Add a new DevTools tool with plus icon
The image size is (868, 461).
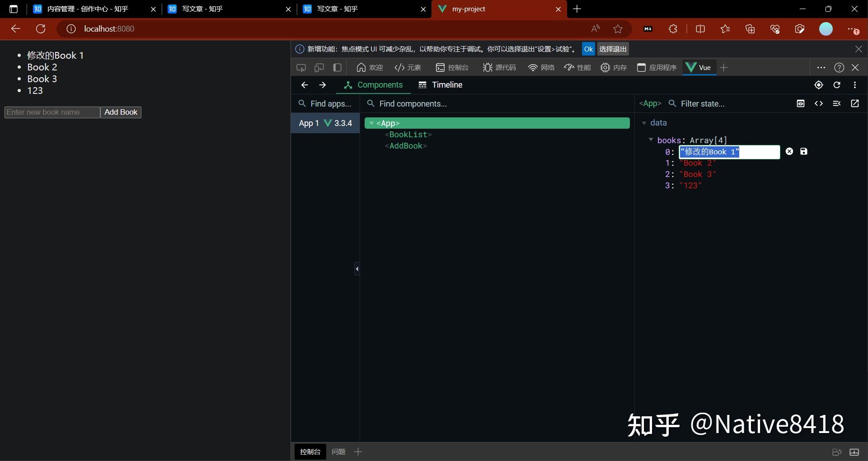pos(723,68)
